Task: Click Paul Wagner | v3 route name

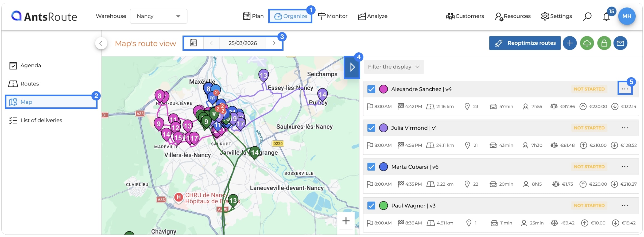Action: 413,206
